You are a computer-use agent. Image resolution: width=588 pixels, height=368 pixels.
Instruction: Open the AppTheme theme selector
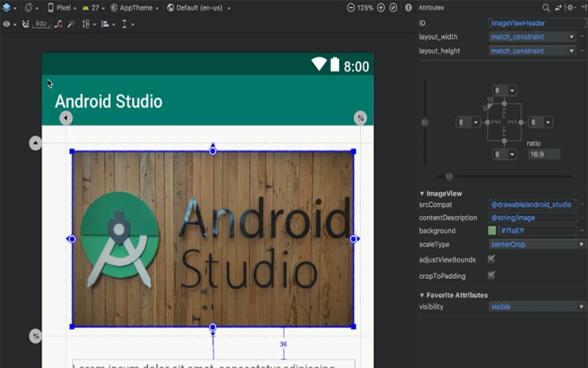point(136,7)
